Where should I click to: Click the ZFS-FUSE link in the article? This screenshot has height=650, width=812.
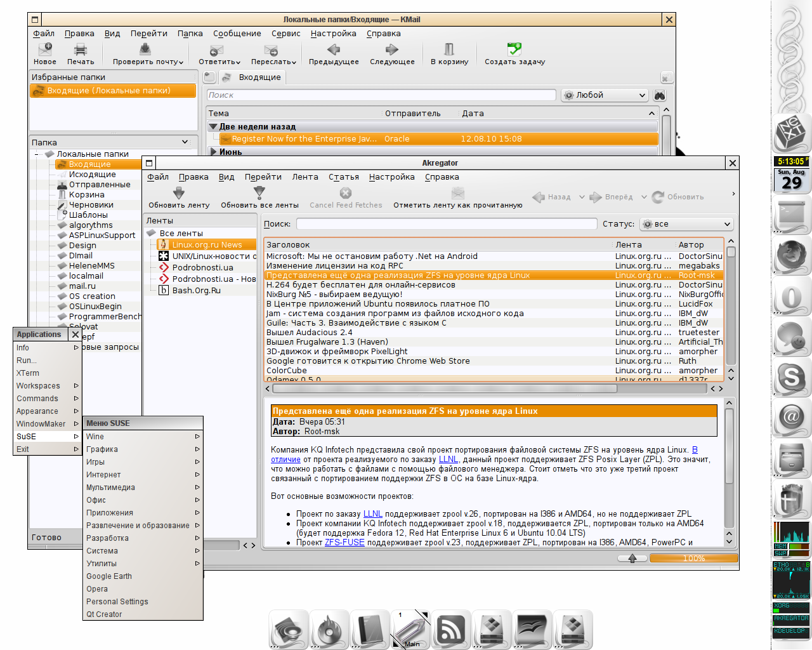tap(344, 543)
